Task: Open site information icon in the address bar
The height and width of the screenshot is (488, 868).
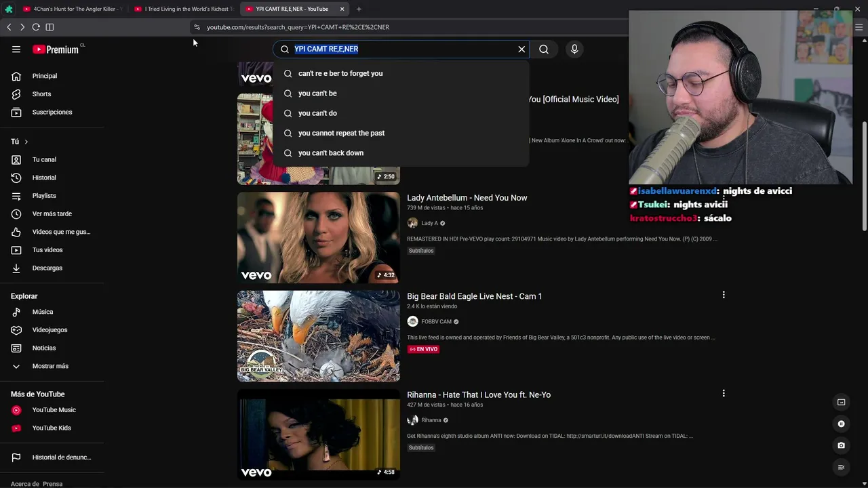Action: pos(197,27)
